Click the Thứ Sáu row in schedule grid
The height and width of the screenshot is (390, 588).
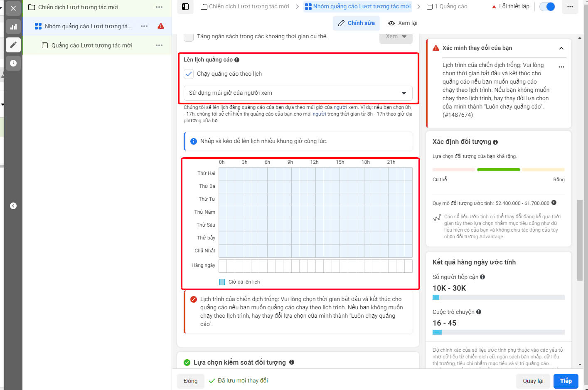coord(315,225)
